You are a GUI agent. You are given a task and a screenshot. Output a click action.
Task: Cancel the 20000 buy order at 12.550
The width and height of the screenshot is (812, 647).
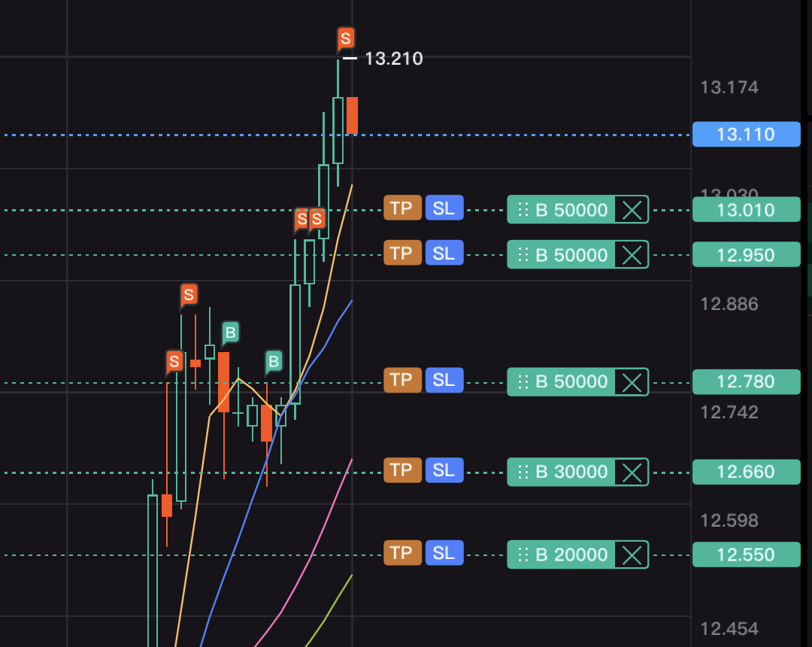pyautogui.click(x=632, y=555)
